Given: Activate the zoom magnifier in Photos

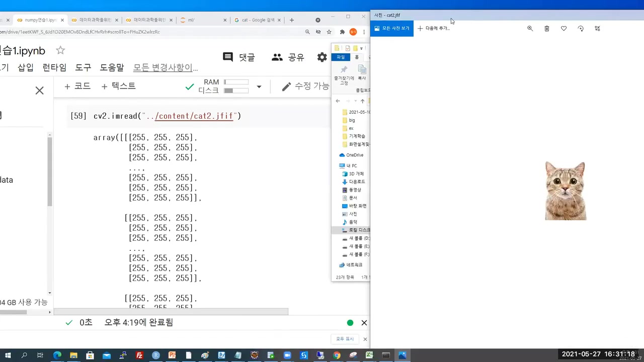Looking at the screenshot, I should tap(530, 29).
